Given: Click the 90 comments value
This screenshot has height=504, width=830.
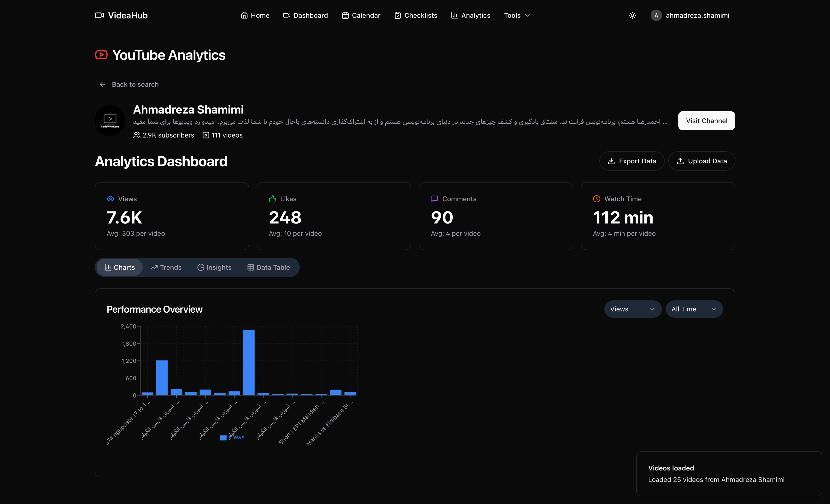Looking at the screenshot, I should (442, 218).
